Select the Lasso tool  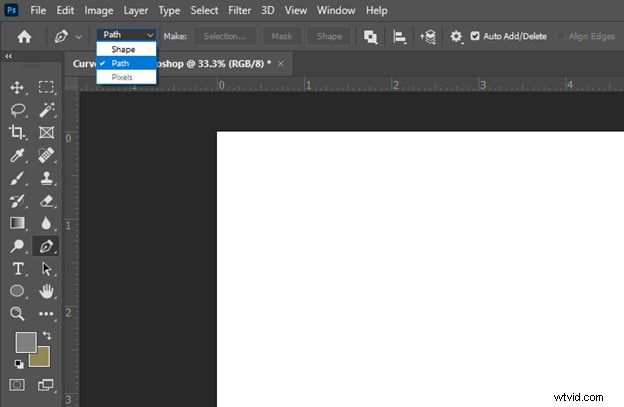[18, 110]
